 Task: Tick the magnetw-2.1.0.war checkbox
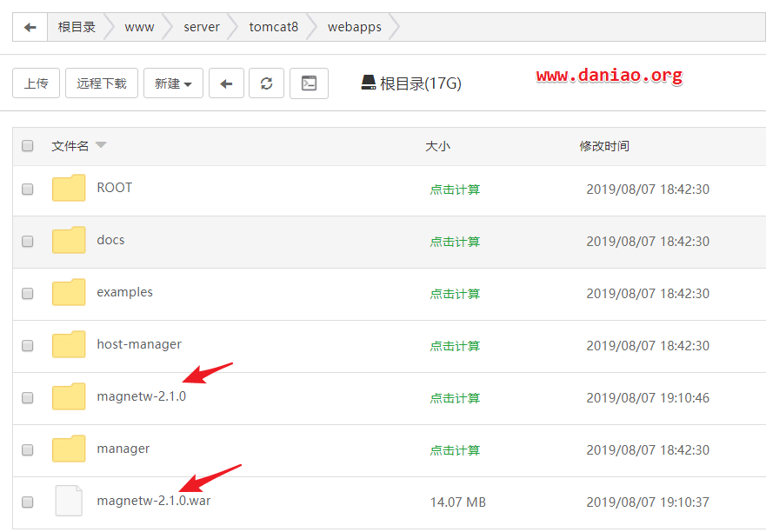click(27, 502)
